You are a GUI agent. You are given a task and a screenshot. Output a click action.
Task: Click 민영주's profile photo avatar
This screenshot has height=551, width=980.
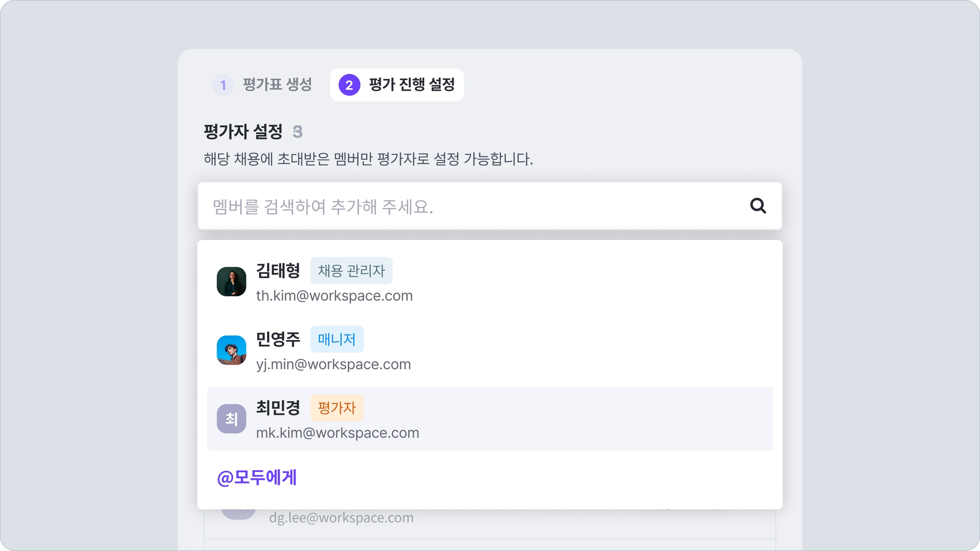tap(231, 350)
